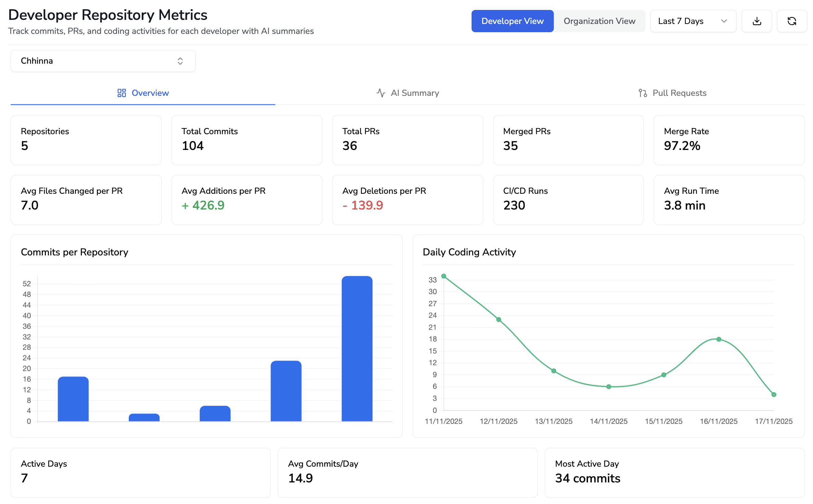Viewport: 813px width, 504px height.
Task: Click the 13/11/2025 data point on line chart
Action: (554, 371)
